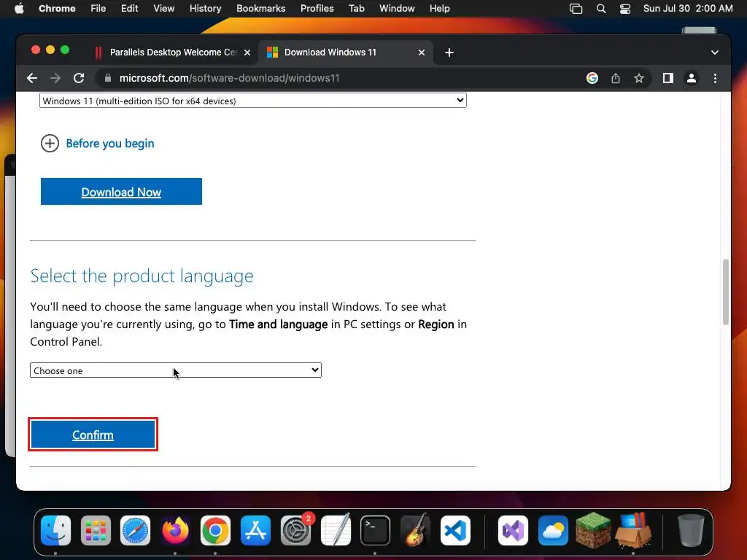747x560 pixels.
Task: Launch GarageBand from the Dock
Action: coord(415,530)
